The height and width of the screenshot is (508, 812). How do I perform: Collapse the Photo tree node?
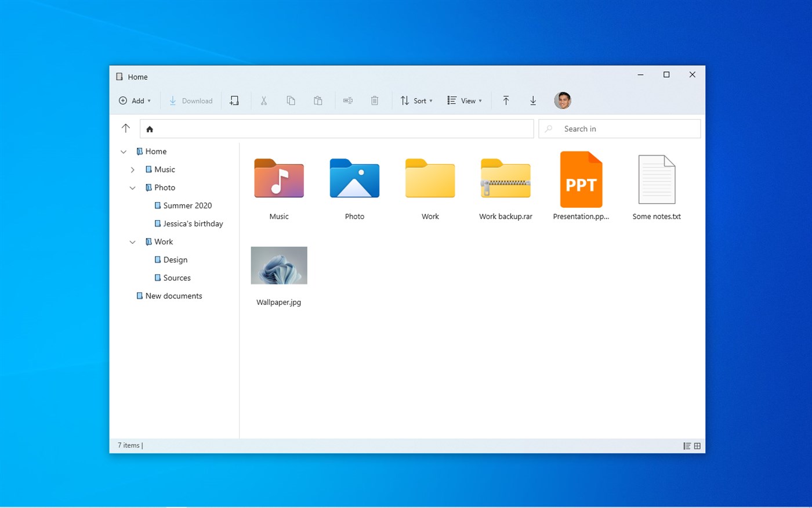pyautogui.click(x=133, y=188)
